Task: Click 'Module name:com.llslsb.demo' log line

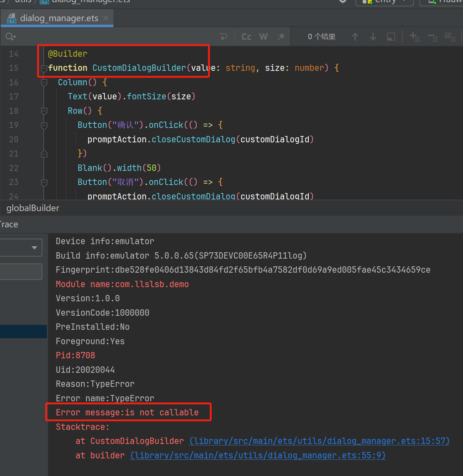Action: coord(122,284)
